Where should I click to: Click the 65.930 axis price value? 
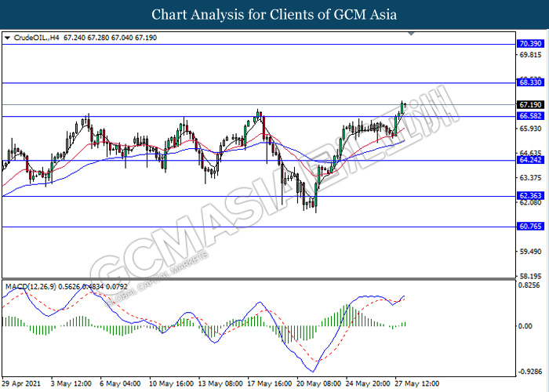coord(530,129)
